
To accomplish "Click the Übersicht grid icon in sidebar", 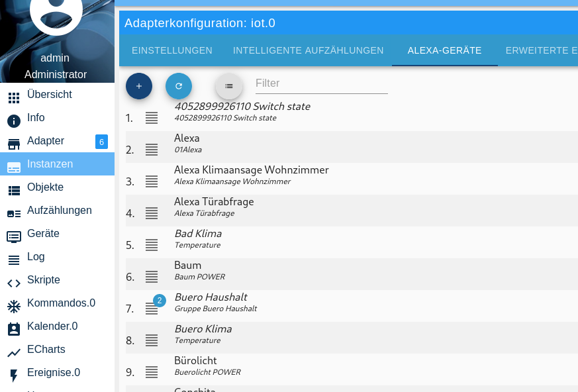I will [14, 98].
